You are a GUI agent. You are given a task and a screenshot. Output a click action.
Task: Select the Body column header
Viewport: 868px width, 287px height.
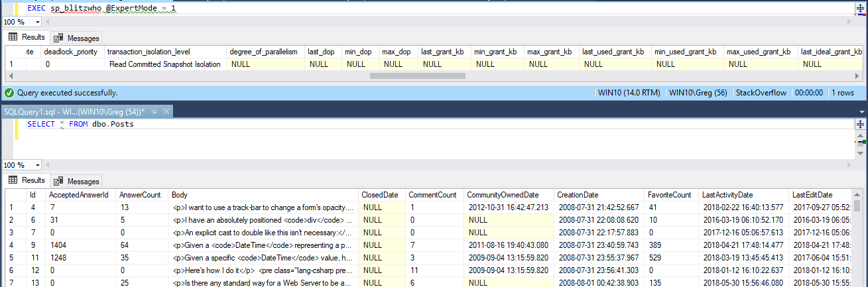(x=264, y=195)
